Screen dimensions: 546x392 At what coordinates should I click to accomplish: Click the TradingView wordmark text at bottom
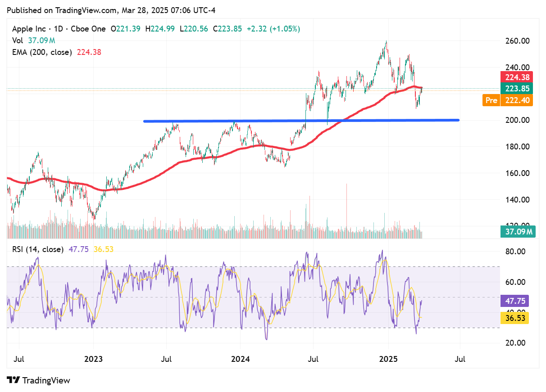[46, 380]
